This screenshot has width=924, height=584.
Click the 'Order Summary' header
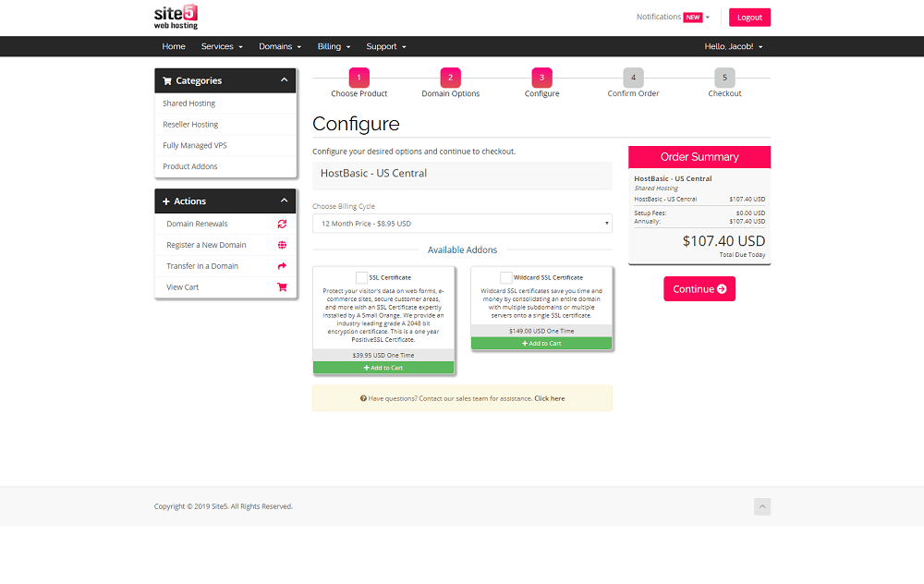coord(699,157)
